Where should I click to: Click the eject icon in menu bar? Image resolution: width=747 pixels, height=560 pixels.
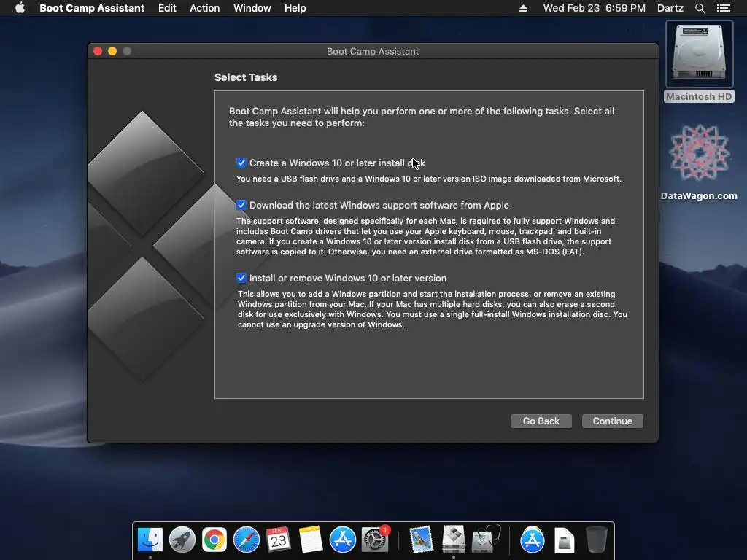pos(523,8)
